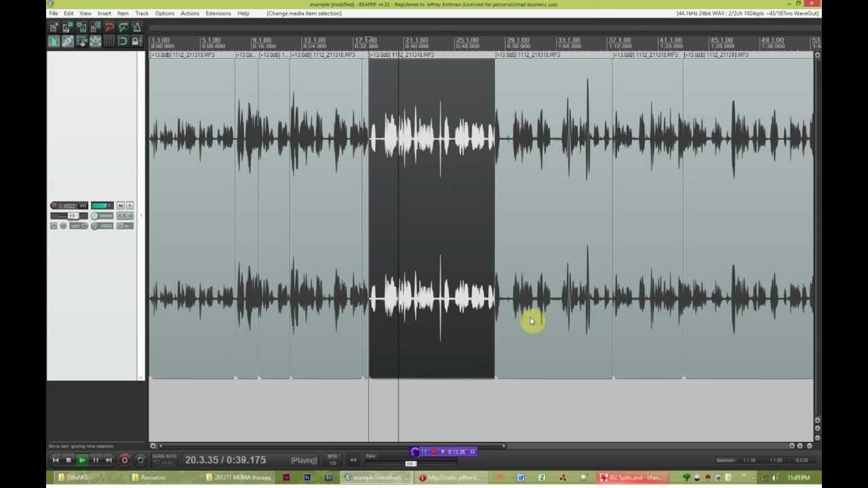Open 002 Splits IrfanView taskbar item
This screenshot has width=868, height=488.
coord(631,478)
